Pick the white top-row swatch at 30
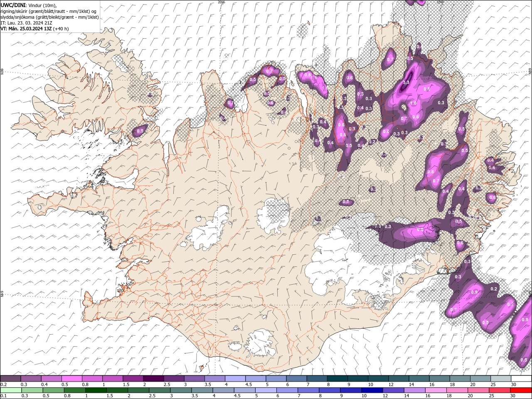Image resolution: width=532 pixels, height=399 pixels. click(520, 379)
